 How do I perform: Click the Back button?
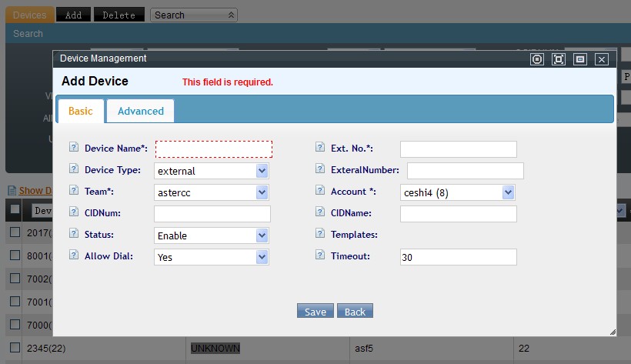(x=355, y=312)
